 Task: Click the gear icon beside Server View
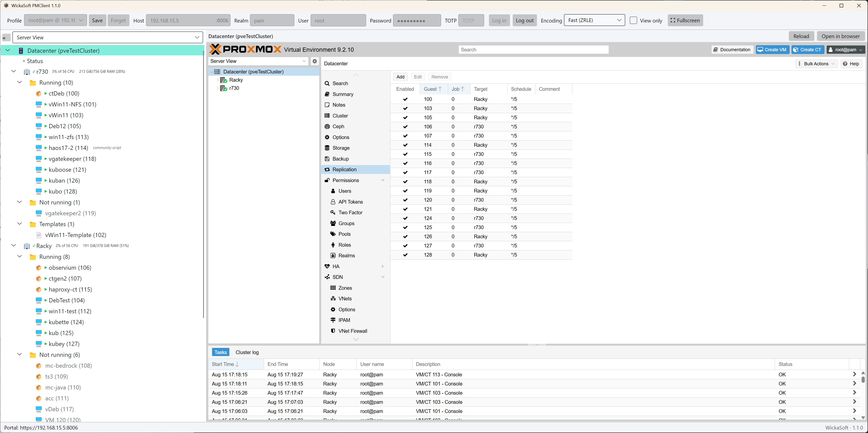click(x=314, y=61)
